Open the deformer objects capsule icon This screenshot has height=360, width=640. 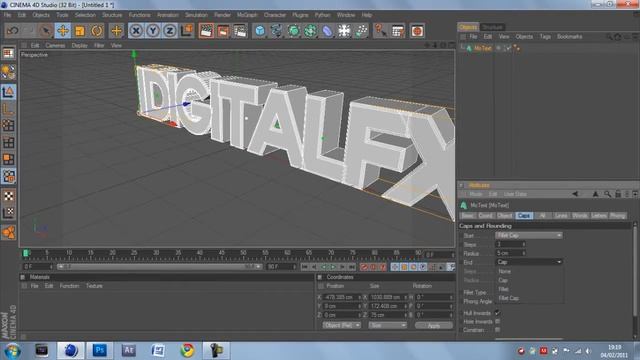[x=327, y=31]
